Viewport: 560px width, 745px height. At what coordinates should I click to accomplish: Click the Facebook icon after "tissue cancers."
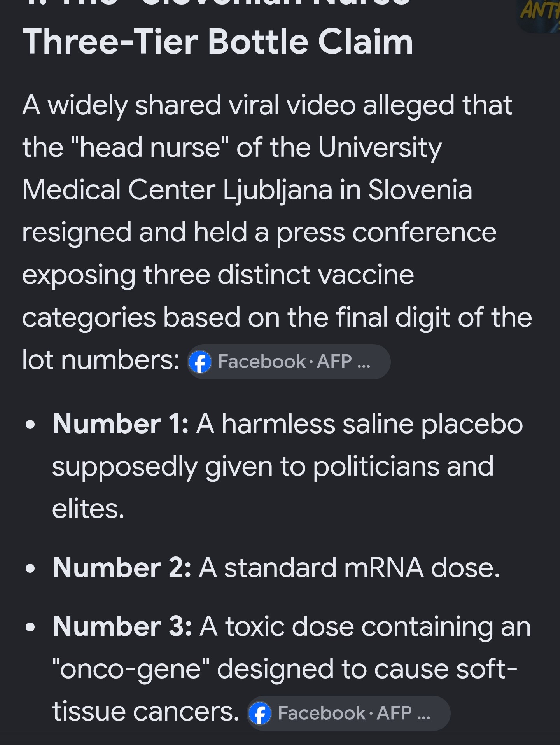[x=260, y=713]
